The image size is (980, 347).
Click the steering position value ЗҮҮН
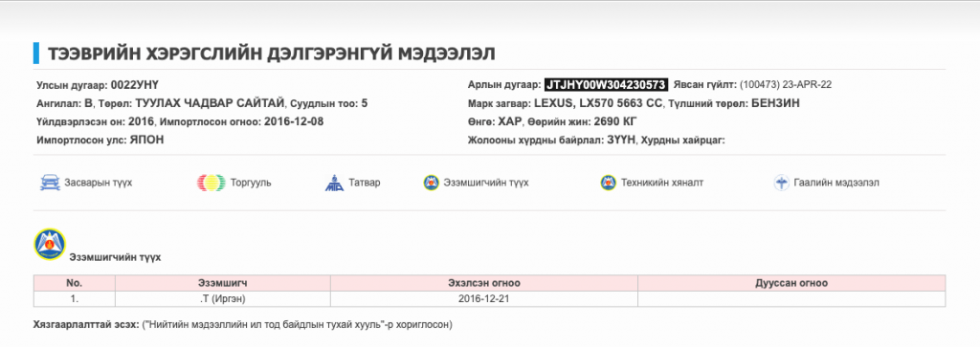tap(620, 140)
